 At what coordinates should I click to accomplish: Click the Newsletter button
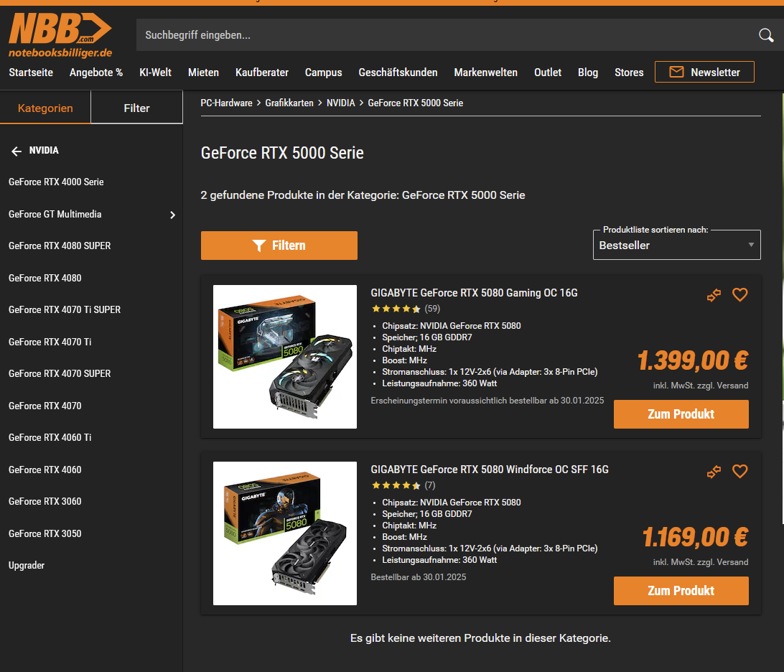click(x=704, y=72)
